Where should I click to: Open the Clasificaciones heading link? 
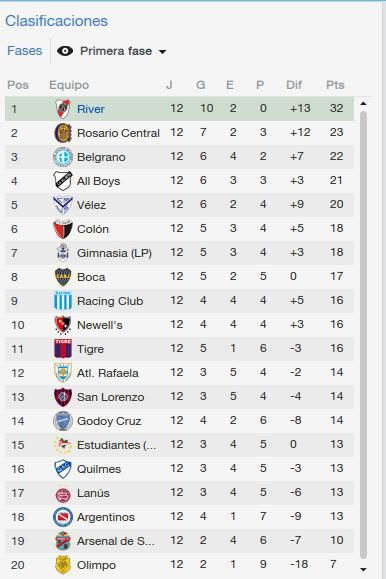coord(57,21)
